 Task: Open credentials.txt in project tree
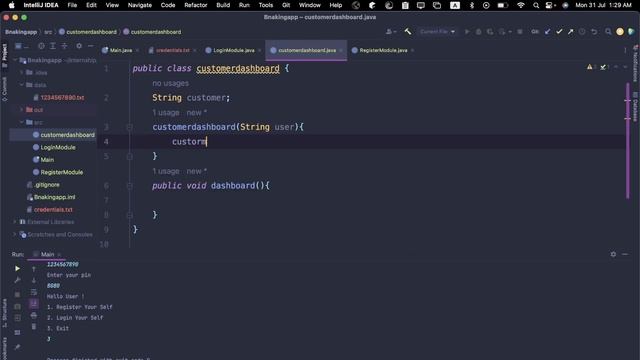(53, 209)
